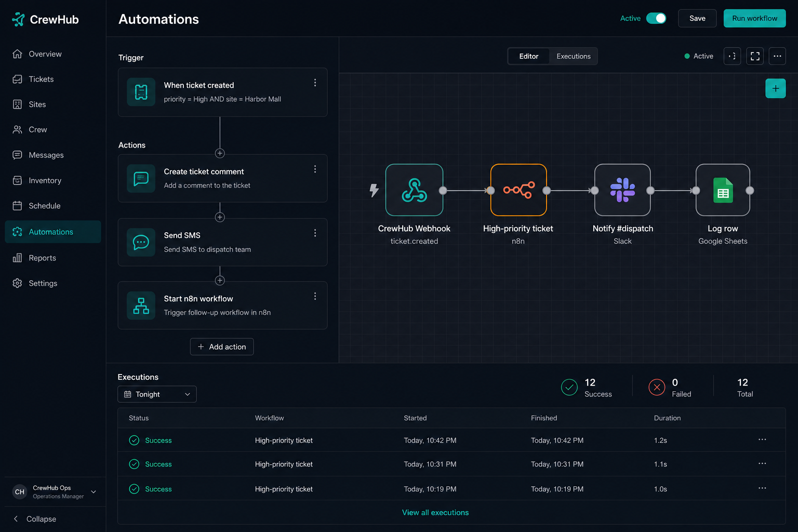Expand the CrewHub Ops account menu

click(x=55, y=491)
